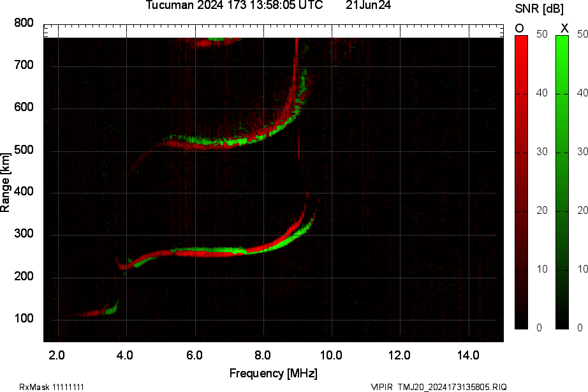588x392 pixels.
Task: Click the 400 range axis tick label
Action: 24,192
